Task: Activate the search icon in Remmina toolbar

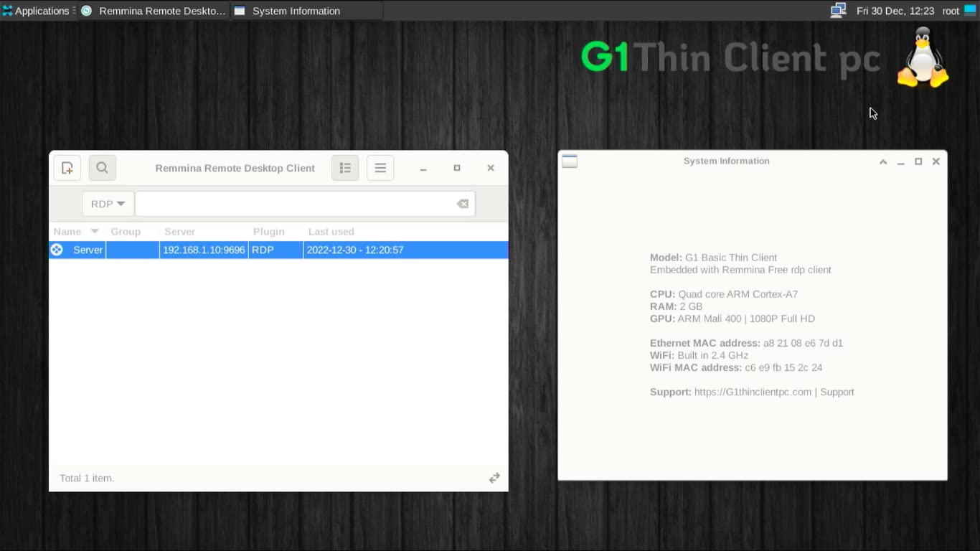Action: [102, 167]
